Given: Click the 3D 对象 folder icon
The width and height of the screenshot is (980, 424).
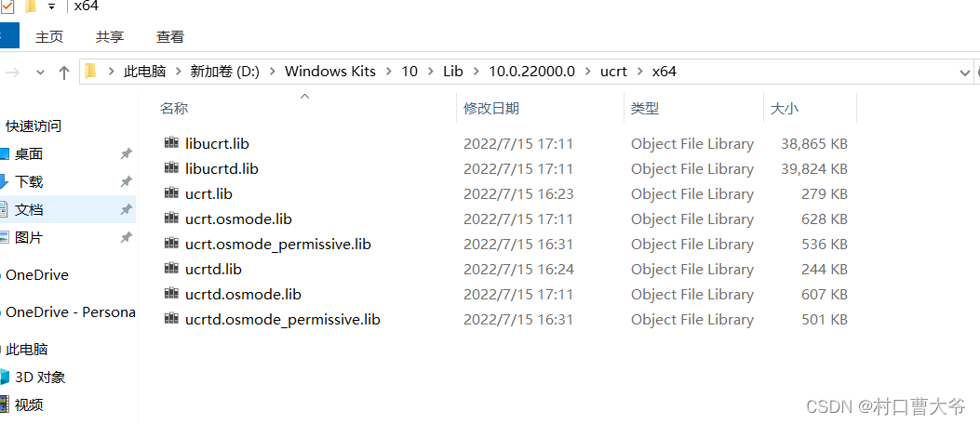Looking at the screenshot, I should click(4, 377).
